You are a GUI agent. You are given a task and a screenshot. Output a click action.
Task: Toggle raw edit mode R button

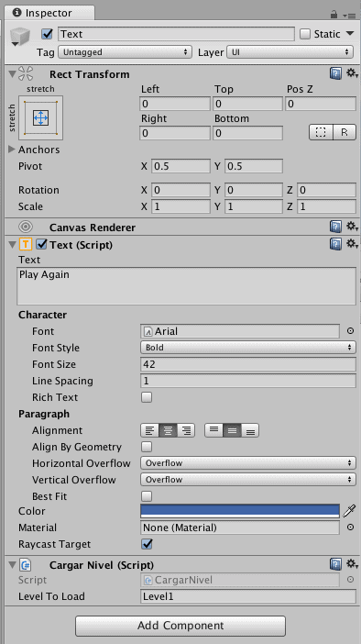(345, 132)
